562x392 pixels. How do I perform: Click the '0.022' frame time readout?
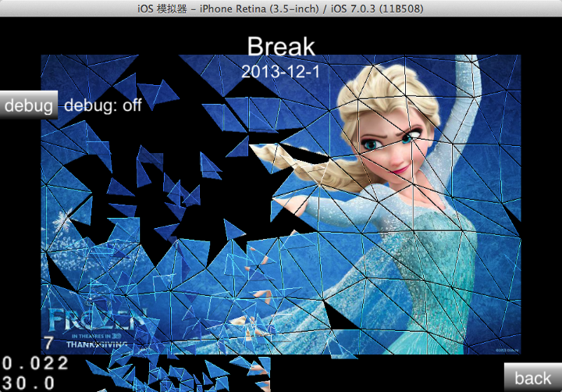pos(35,363)
